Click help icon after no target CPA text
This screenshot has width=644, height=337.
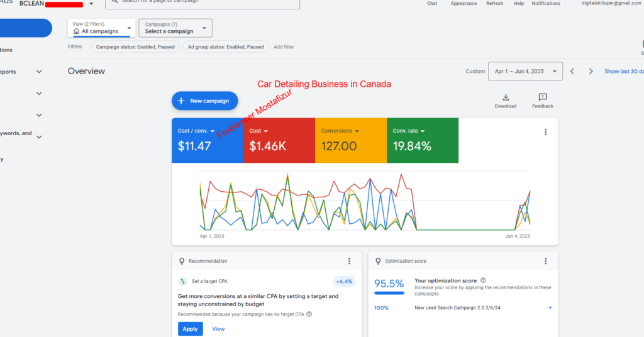pos(309,314)
